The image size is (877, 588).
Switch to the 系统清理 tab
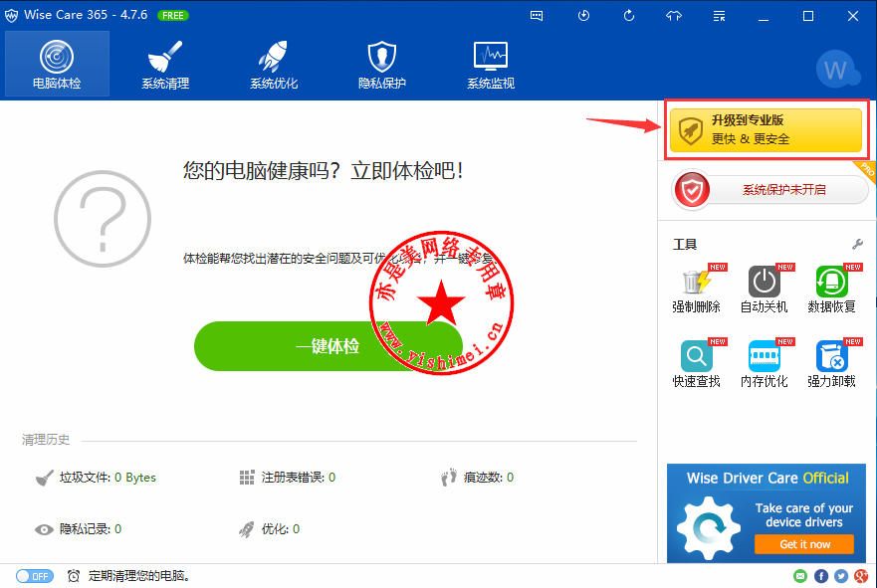pyautogui.click(x=165, y=64)
